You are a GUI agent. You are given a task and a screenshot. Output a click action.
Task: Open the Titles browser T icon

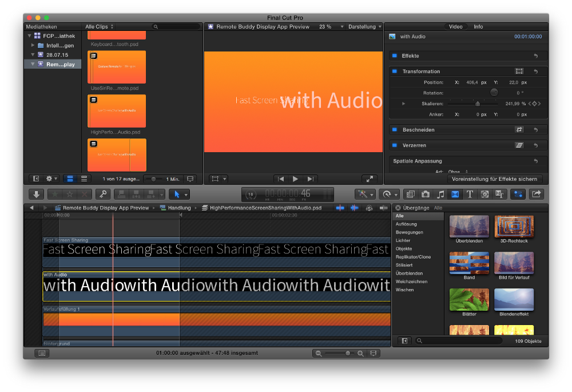pyautogui.click(x=470, y=194)
